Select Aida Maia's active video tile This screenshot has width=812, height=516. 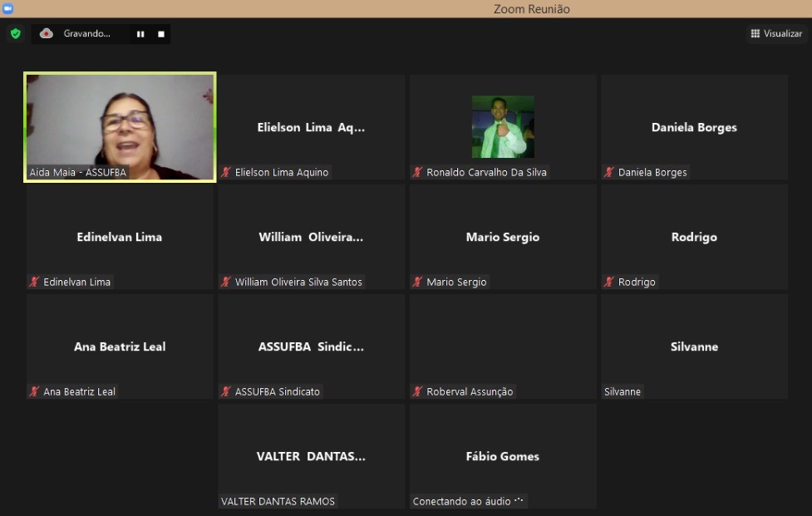(x=121, y=126)
